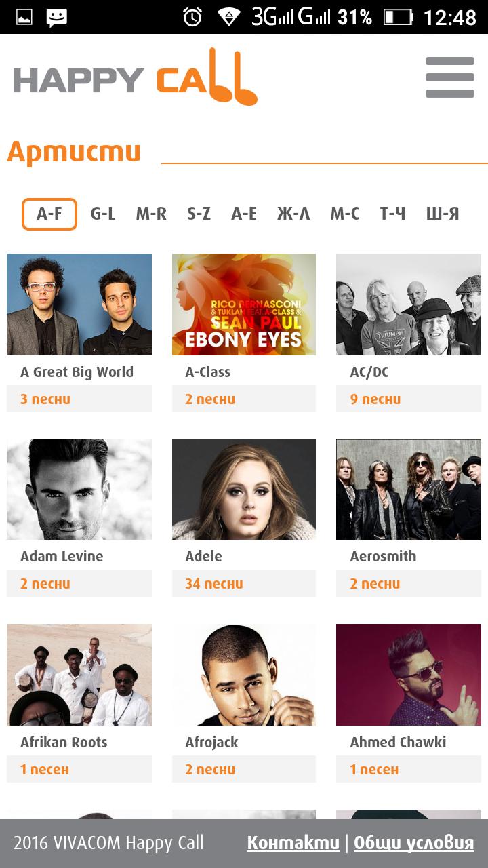This screenshot has height=868, width=488.
Task: Tap the Wi-Fi signal status icon
Action: click(228, 17)
